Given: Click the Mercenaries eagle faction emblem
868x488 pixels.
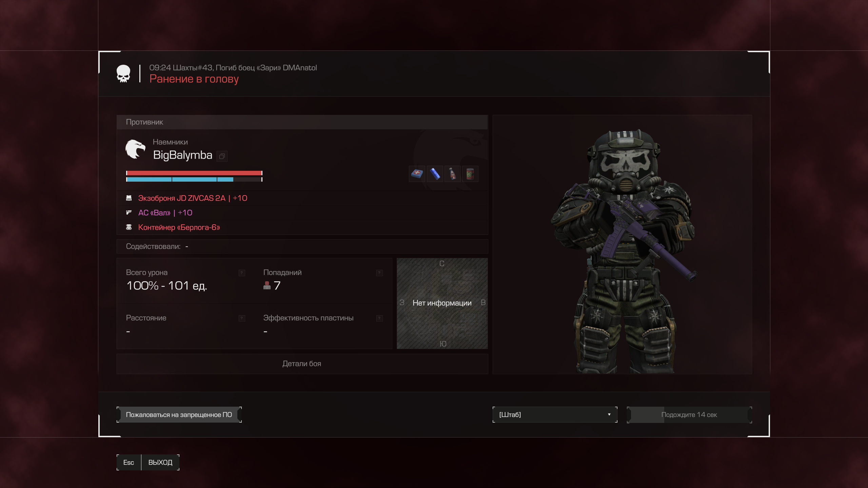Looking at the screenshot, I should click(135, 149).
